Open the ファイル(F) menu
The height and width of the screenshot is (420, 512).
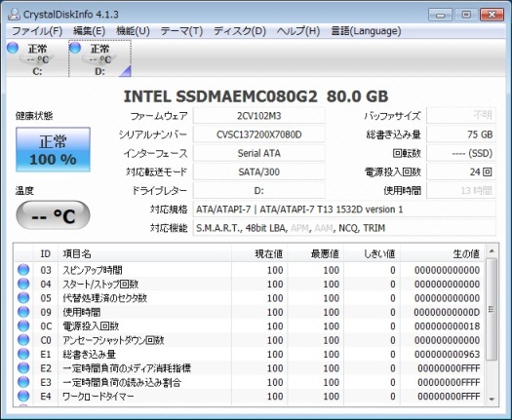point(37,31)
